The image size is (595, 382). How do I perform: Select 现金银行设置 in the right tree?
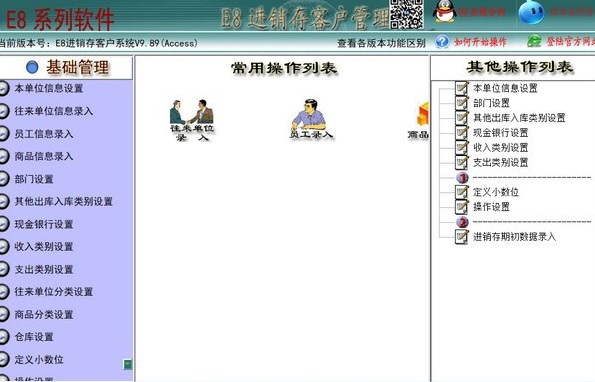coord(500,133)
